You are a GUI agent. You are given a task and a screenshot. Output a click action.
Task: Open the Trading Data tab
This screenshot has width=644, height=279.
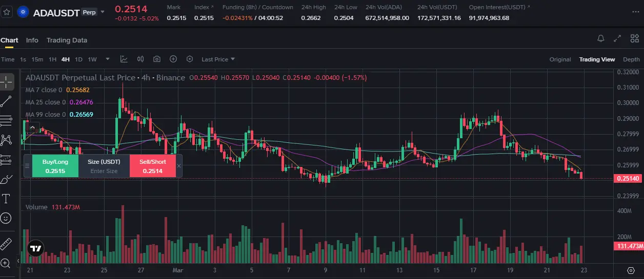pos(67,40)
